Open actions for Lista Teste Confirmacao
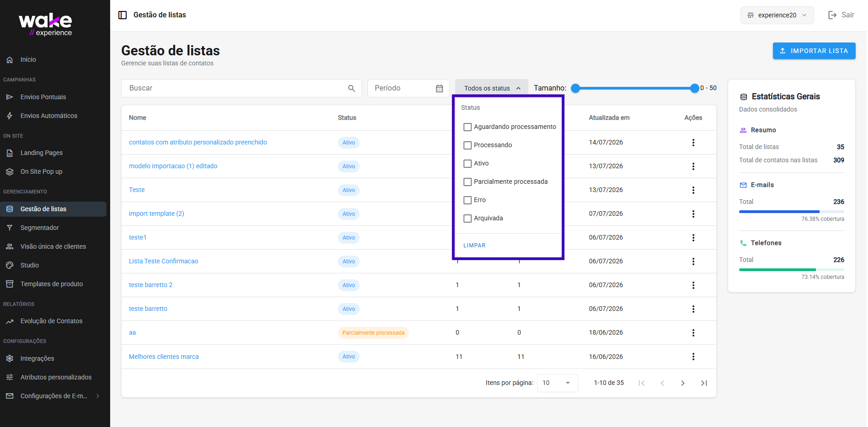 pyautogui.click(x=693, y=262)
